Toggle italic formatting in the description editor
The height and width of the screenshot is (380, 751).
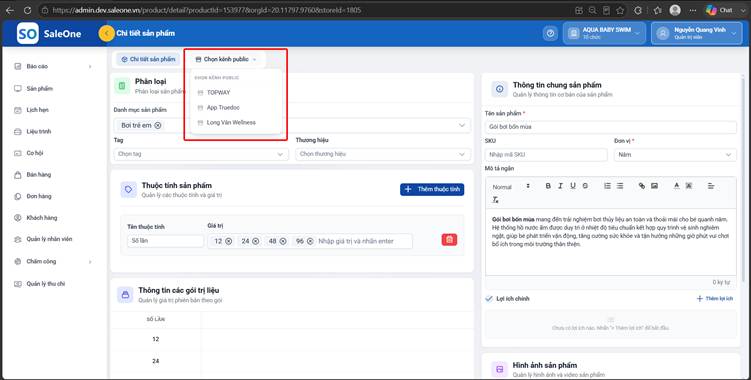click(x=560, y=186)
